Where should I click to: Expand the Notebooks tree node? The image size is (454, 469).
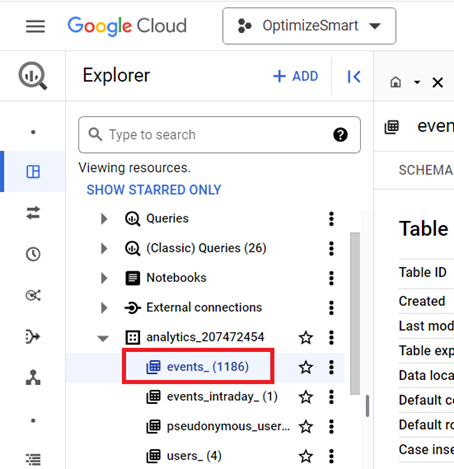(104, 278)
